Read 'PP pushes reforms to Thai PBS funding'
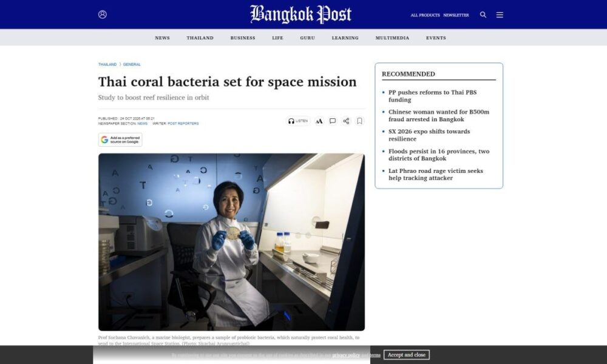The width and height of the screenshot is (607, 364). click(432, 96)
